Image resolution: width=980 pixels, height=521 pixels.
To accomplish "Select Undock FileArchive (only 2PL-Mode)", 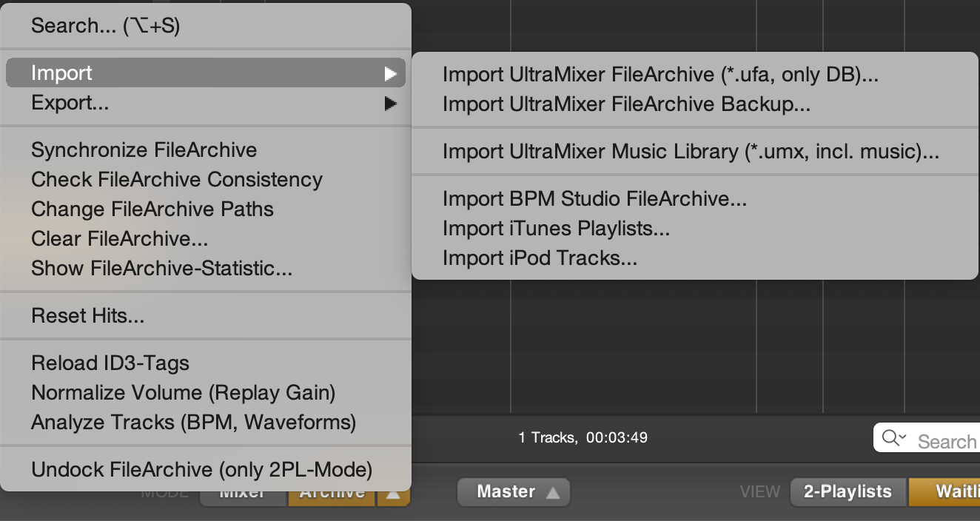I will tap(201, 470).
